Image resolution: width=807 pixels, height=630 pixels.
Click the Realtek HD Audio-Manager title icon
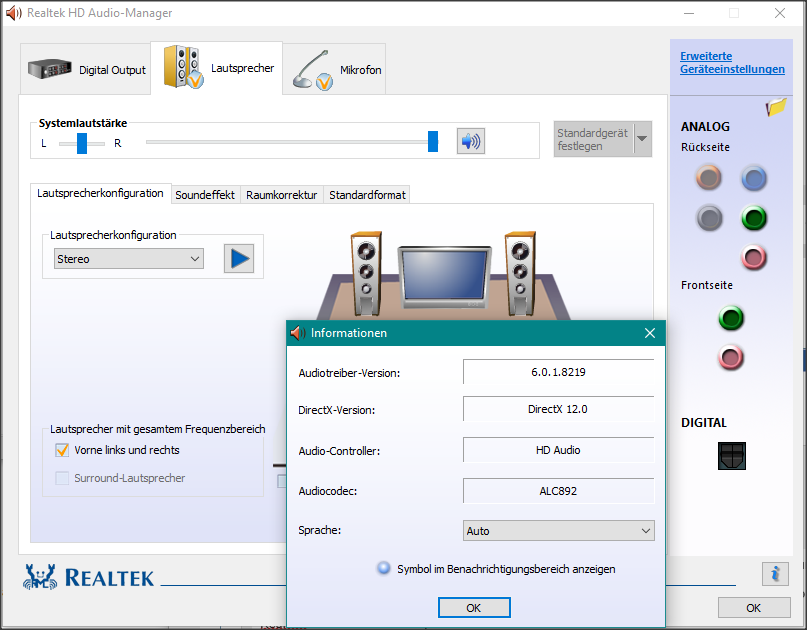click(13, 13)
